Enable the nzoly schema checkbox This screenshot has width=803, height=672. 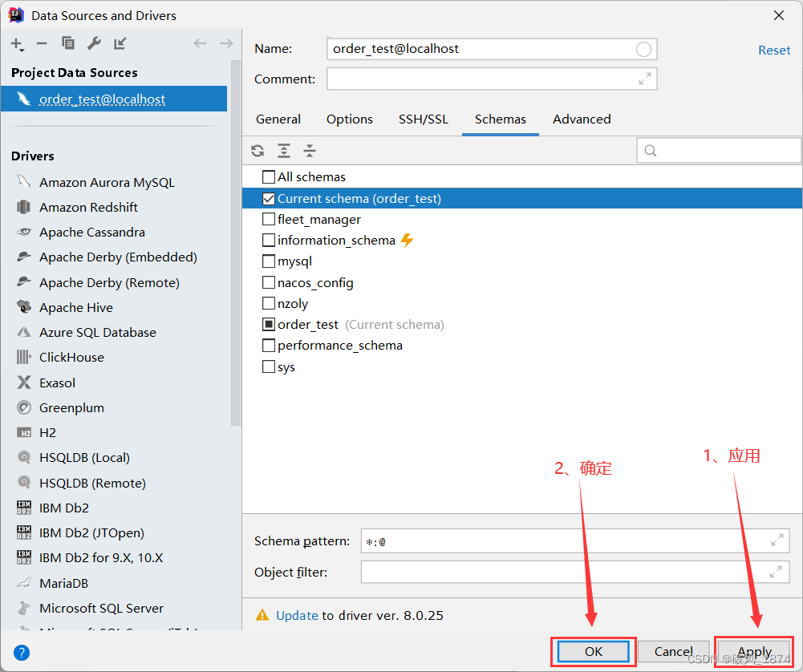(269, 303)
